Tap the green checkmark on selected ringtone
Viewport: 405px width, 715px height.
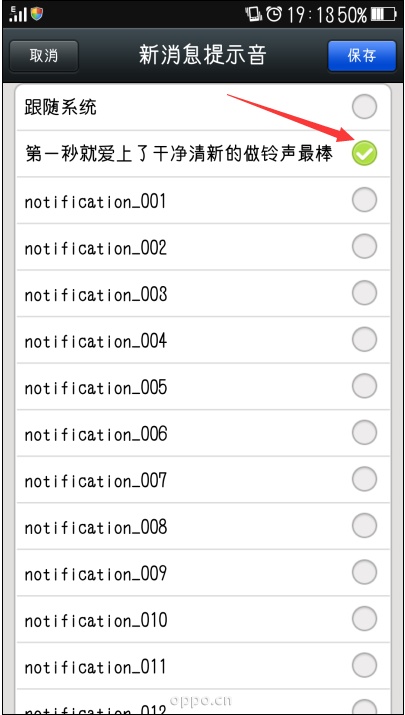coord(364,153)
